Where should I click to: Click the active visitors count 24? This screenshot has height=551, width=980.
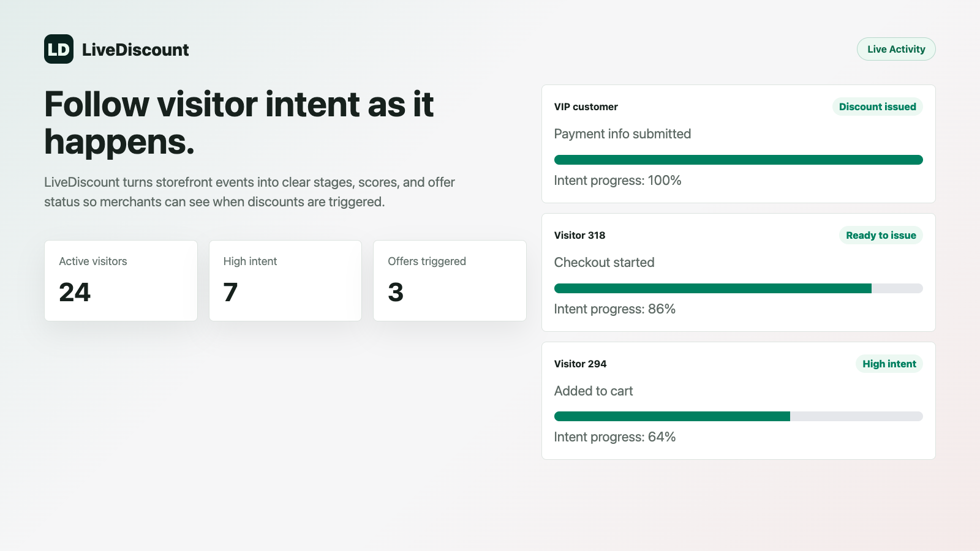(x=75, y=292)
